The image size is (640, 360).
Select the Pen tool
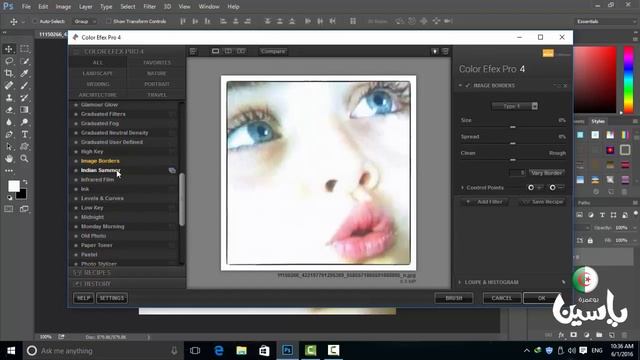[x=9, y=134]
